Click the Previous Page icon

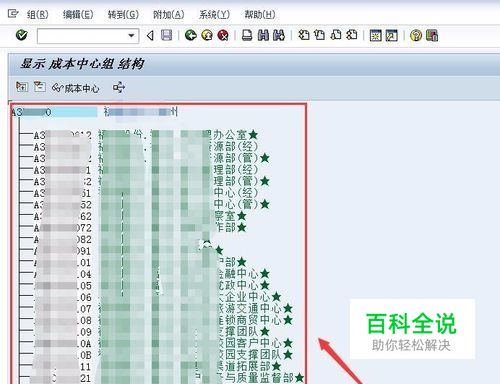320,35
